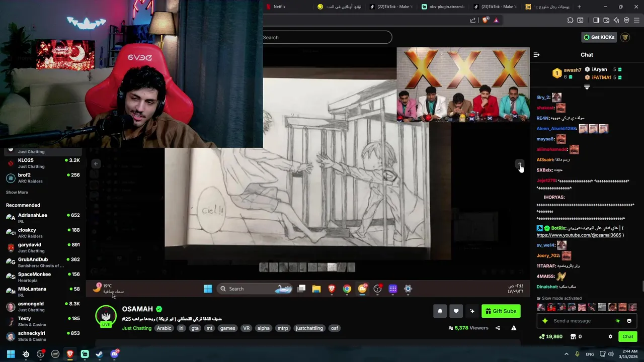Click the Brave VPN shield icon

pos(626,20)
